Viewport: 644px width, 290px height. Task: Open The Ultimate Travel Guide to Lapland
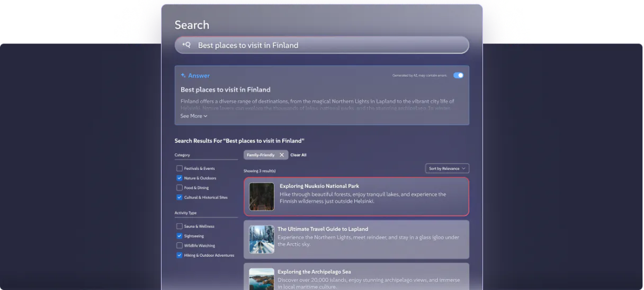(356, 240)
